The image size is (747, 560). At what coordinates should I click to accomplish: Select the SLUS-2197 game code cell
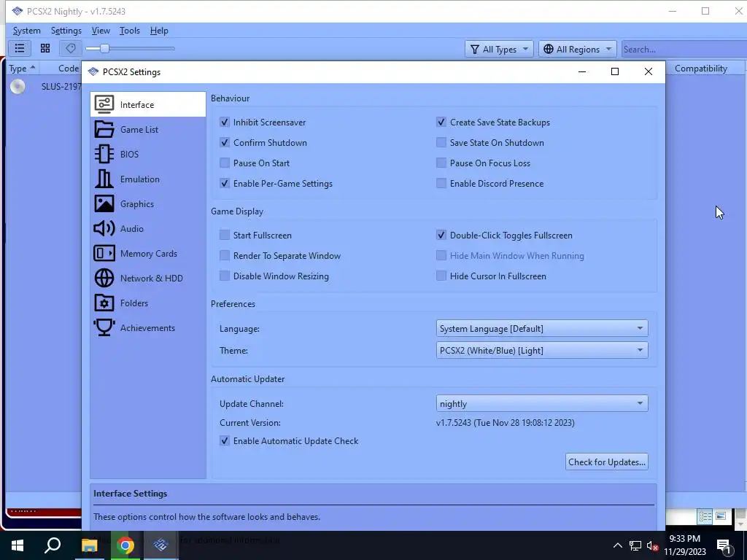(x=61, y=87)
